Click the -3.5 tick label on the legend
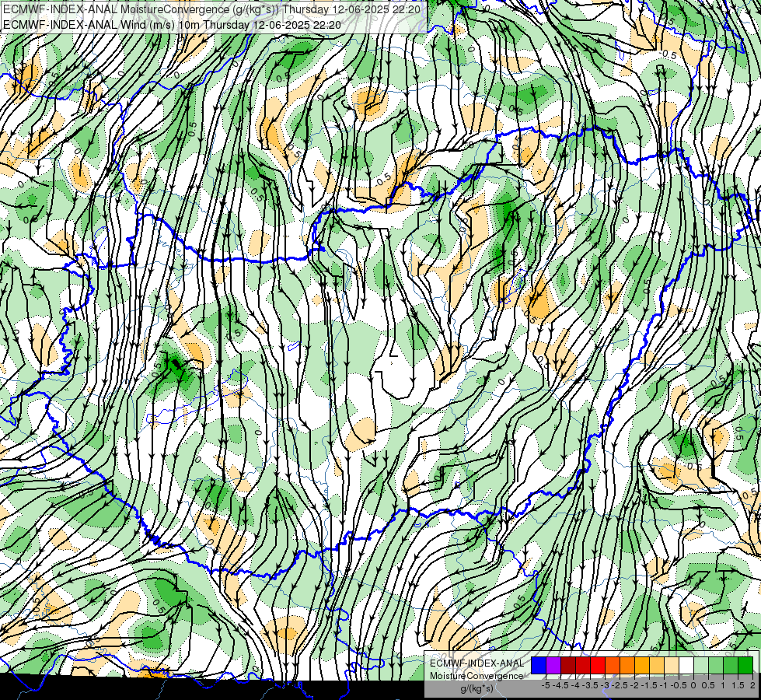Screen dimensions: 761x700 click(591, 685)
